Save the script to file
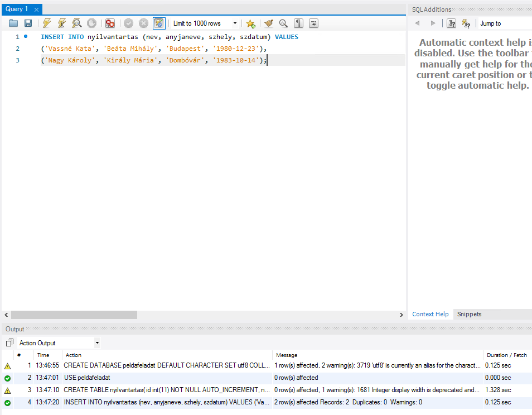 point(28,23)
